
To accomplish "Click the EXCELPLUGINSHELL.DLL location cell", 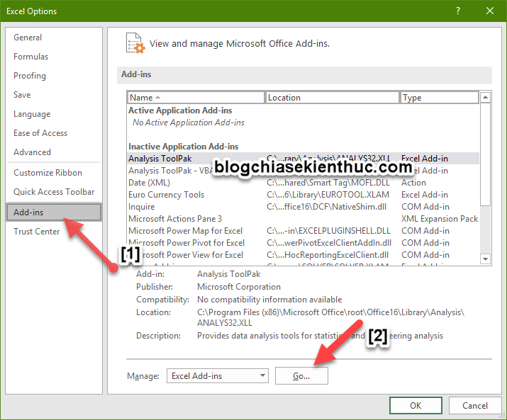I will click(328, 231).
